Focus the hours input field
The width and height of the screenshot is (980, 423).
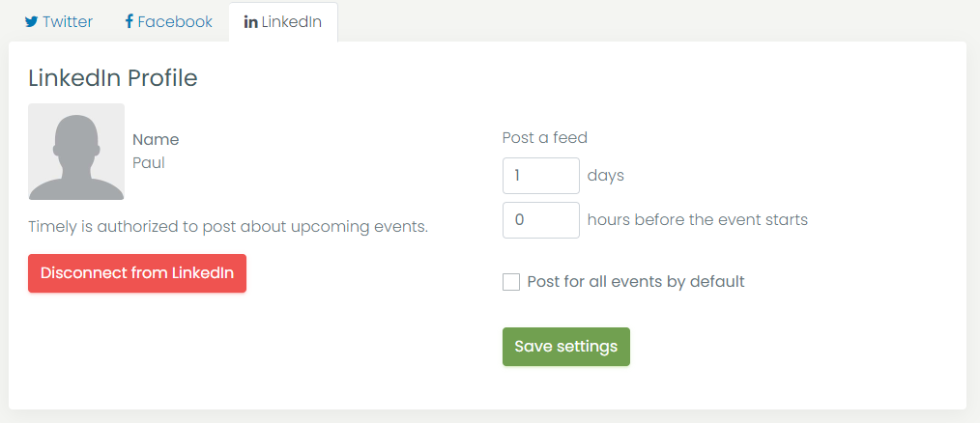540,220
